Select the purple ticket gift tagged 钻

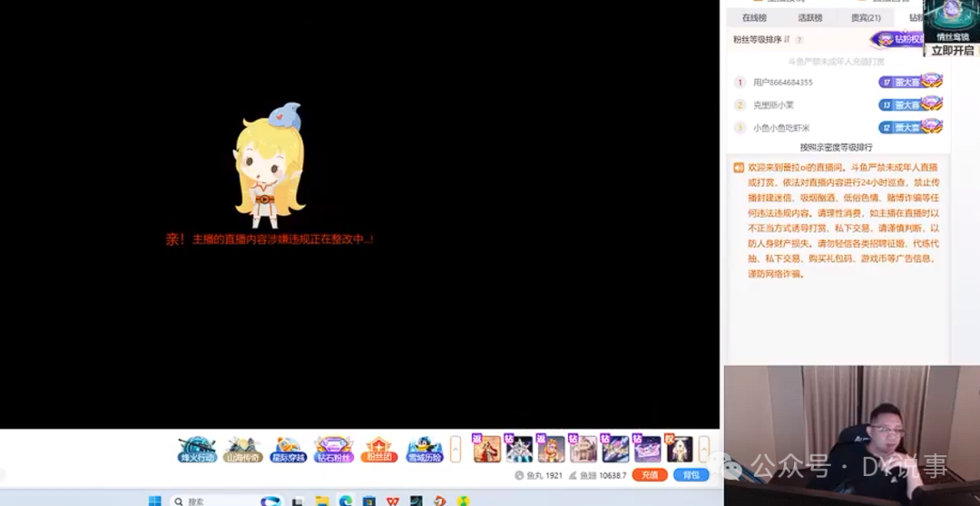(x=647, y=449)
